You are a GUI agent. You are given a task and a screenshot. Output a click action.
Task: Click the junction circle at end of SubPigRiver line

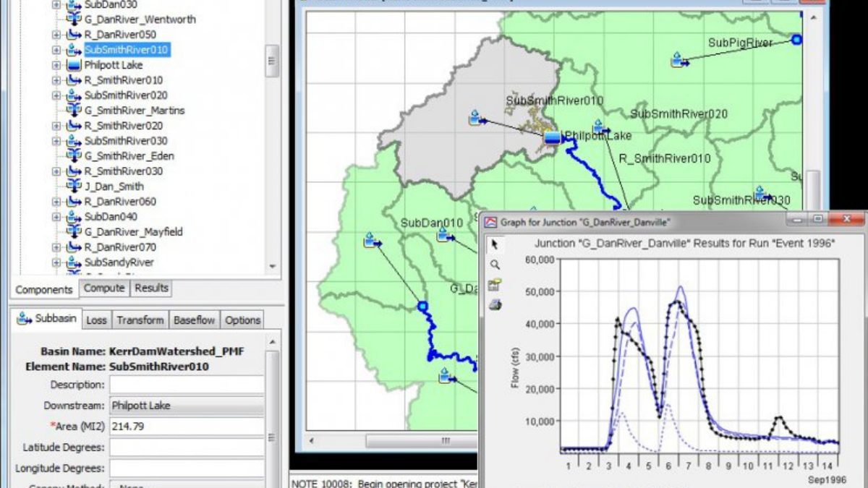click(796, 40)
